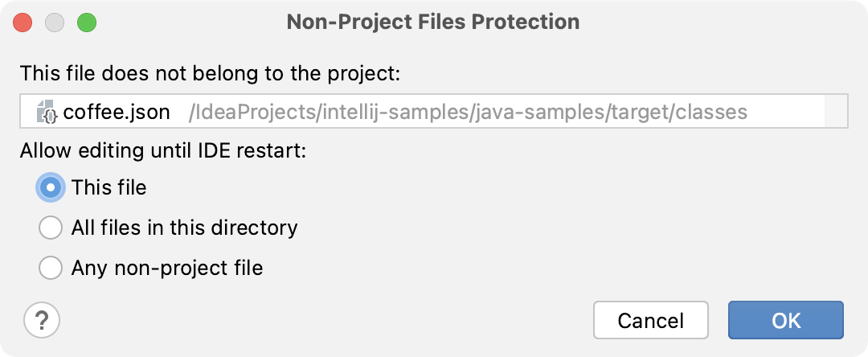Click the "Any non-project file" label text
This screenshot has width=868, height=357.
(166, 267)
